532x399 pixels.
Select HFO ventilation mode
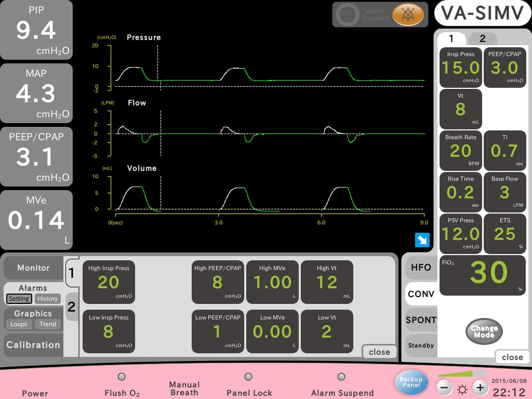point(421,268)
